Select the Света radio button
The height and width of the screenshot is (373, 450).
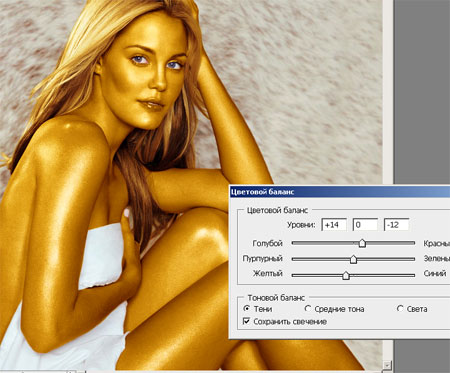(400, 309)
